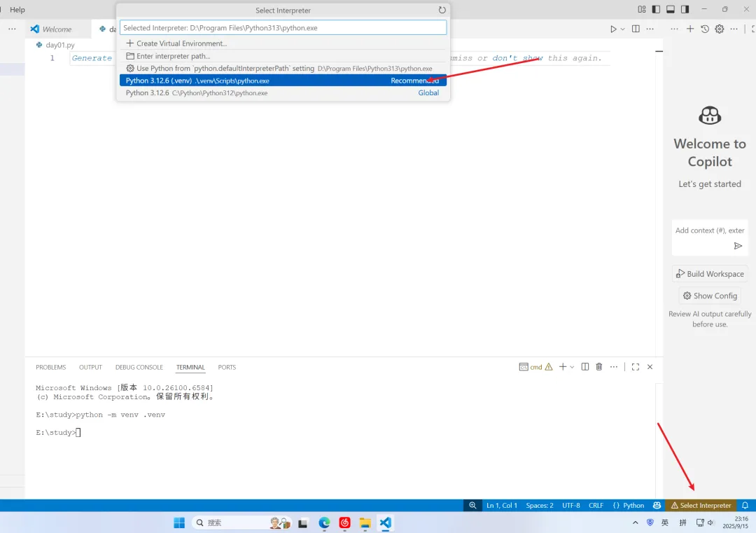Split the terminal with the split icon
This screenshot has height=533, width=756.
[x=584, y=367]
